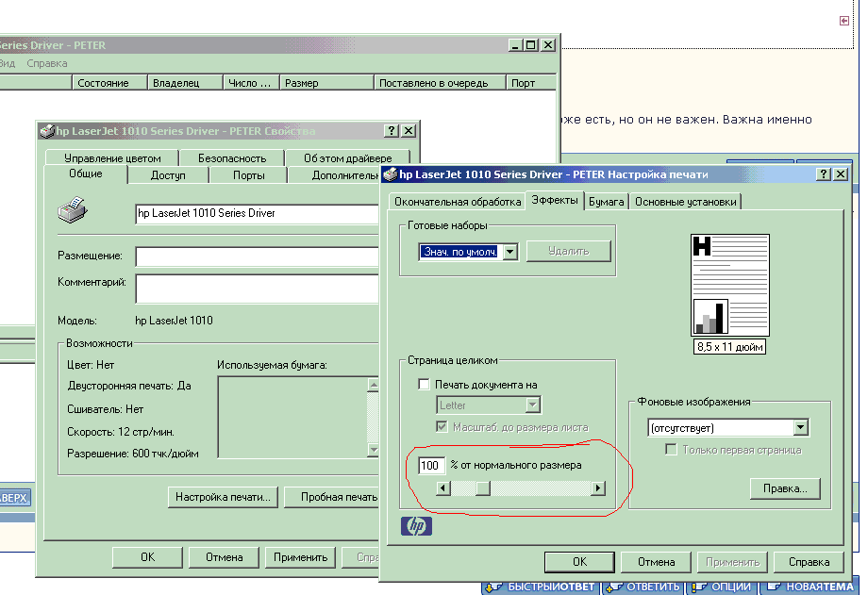Screen dimensions: 868x595
Task: Click the scale slider track right of thumb
Action: [541, 488]
